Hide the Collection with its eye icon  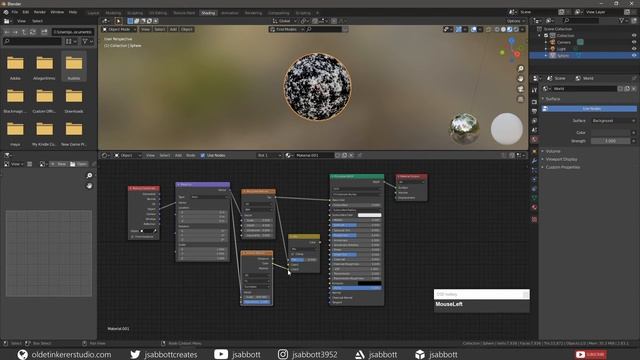click(x=633, y=36)
